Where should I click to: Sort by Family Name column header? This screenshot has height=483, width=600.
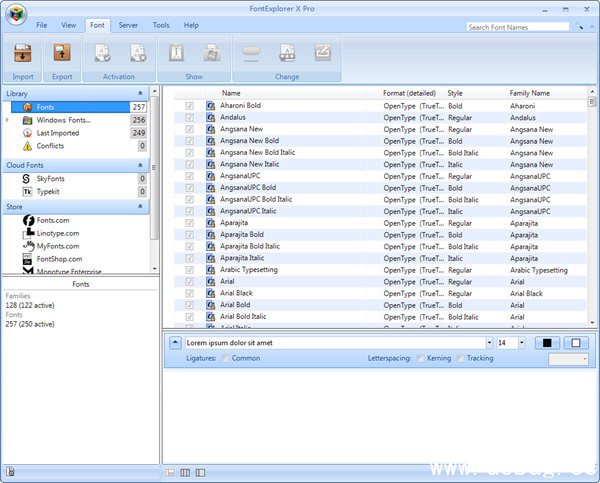(530, 93)
